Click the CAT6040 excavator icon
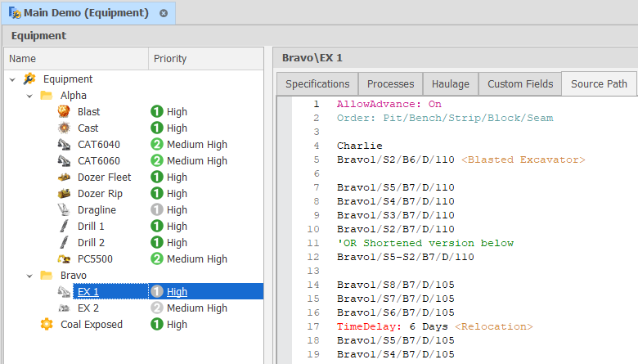The width and height of the screenshot is (638, 364). pos(64,145)
